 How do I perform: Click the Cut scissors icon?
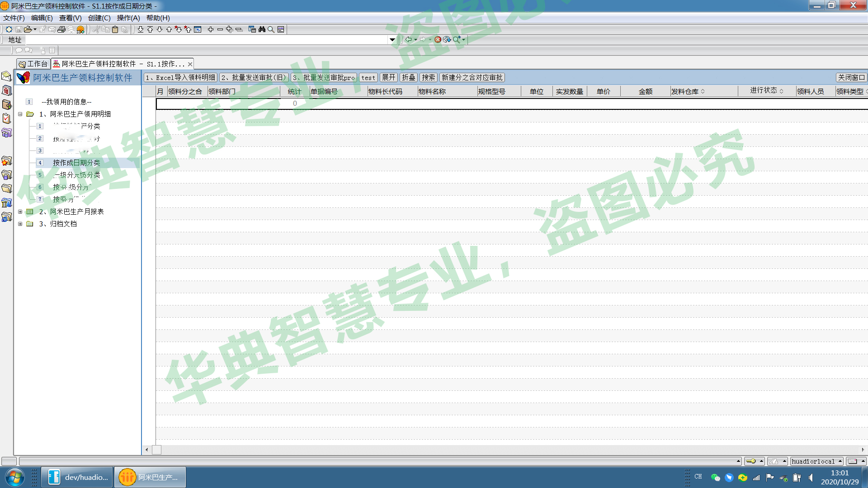click(96, 29)
